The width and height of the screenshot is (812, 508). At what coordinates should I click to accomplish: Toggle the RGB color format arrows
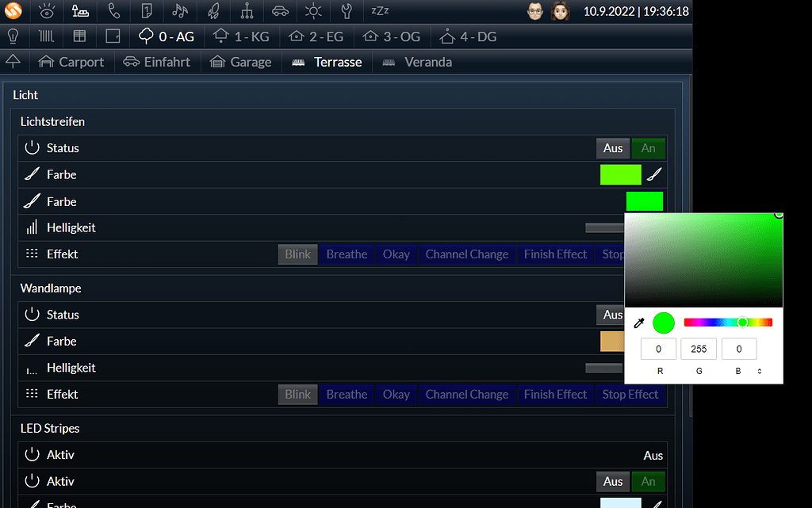(x=760, y=371)
